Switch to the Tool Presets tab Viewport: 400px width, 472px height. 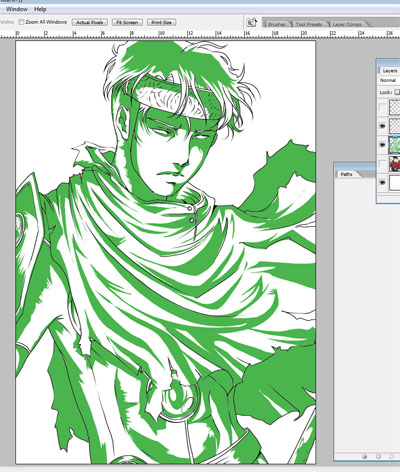[x=309, y=24]
